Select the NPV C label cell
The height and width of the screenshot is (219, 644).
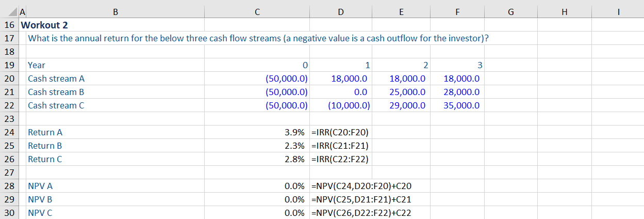pos(40,213)
